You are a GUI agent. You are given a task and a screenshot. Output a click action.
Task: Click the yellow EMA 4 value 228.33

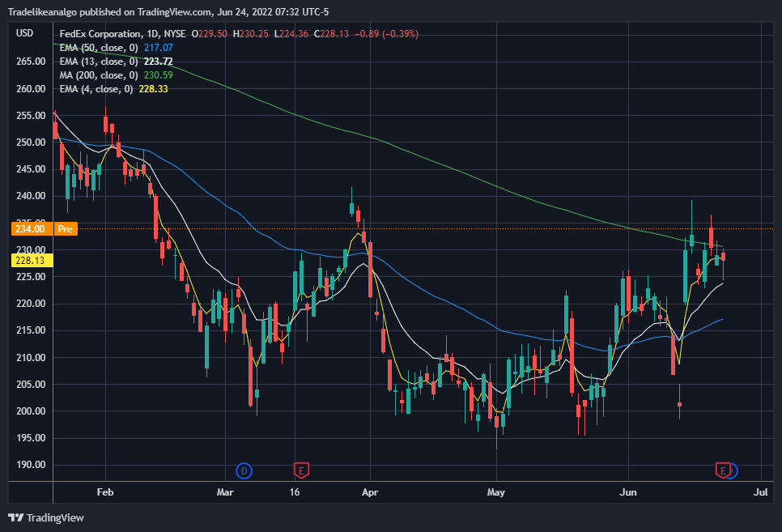(154, 89)
